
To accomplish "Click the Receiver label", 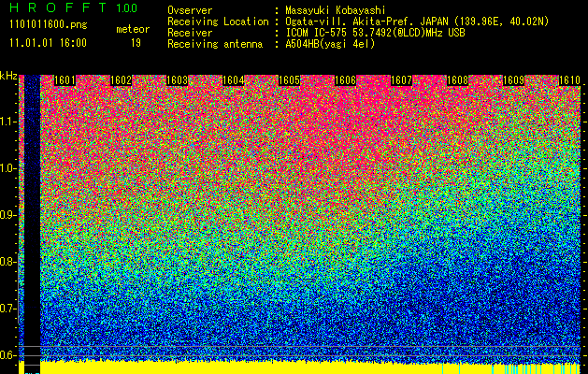I will point(190,33).
